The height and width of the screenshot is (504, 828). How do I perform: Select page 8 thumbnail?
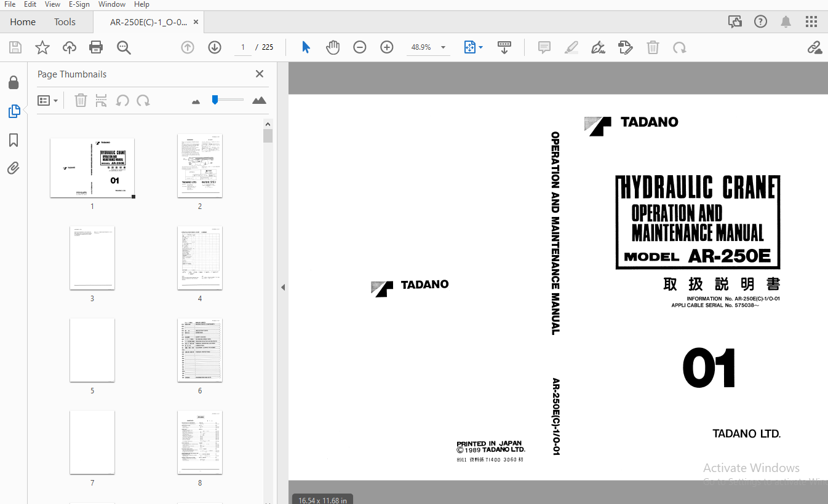[x=200, y=443]
